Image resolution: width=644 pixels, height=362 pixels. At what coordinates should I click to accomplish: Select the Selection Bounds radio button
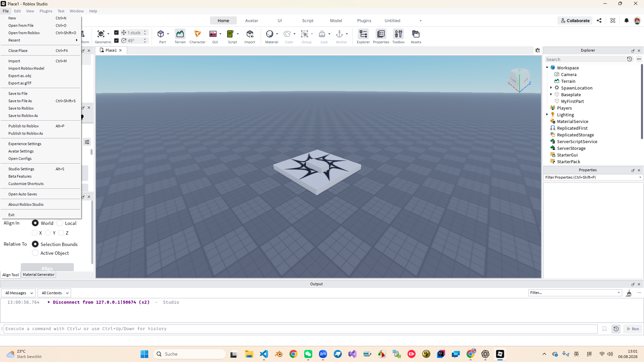coord(35,244)
